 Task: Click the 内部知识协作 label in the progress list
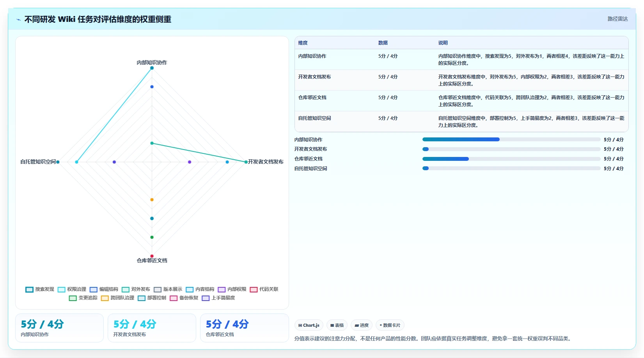coord(308,140)
